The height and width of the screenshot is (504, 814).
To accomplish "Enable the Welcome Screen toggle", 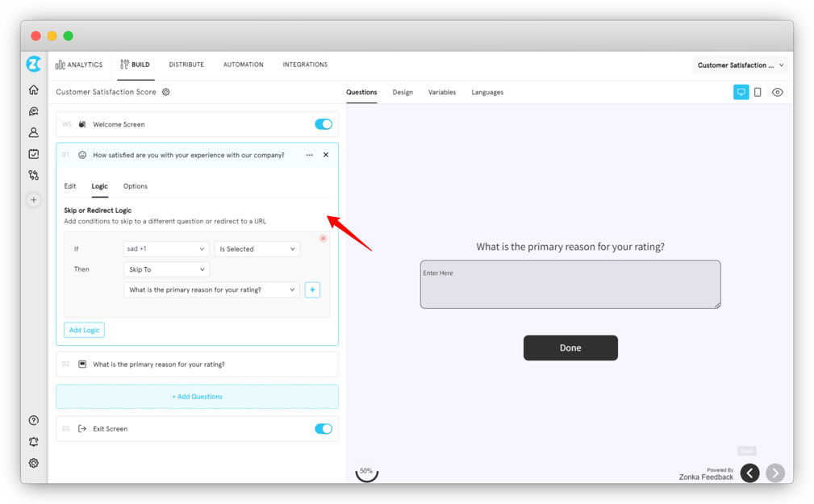I will (x=324, y=124).
